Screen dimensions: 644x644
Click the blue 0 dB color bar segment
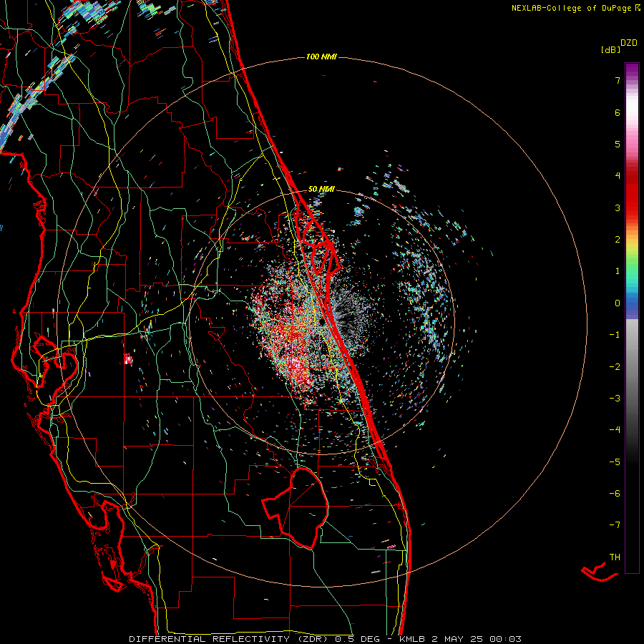click(632, 305)
